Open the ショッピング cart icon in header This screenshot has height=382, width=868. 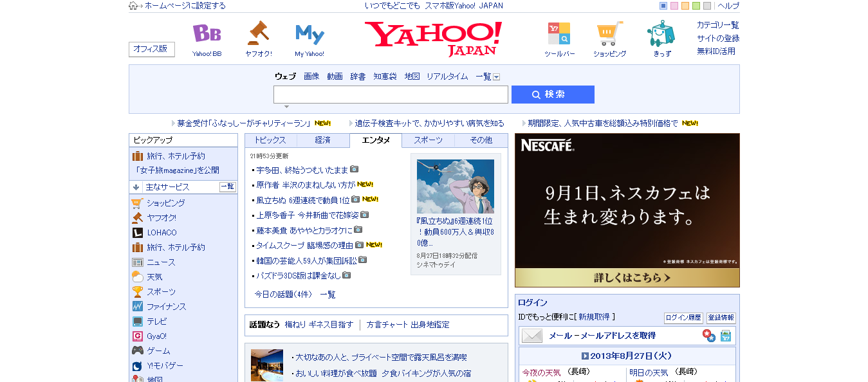pos(609,33)
